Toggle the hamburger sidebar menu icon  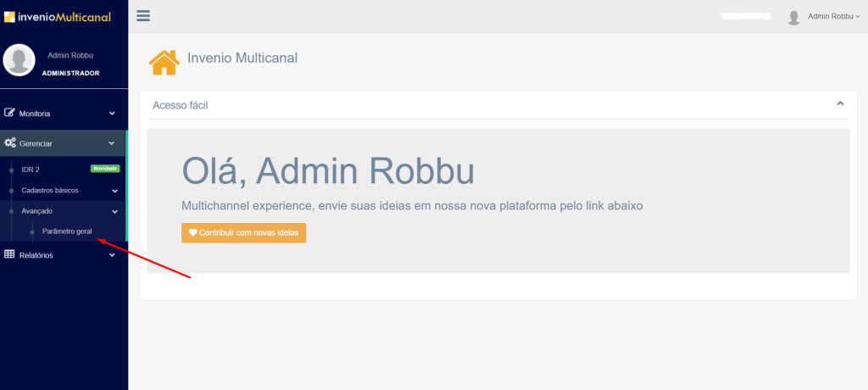(x=142, y=15)
